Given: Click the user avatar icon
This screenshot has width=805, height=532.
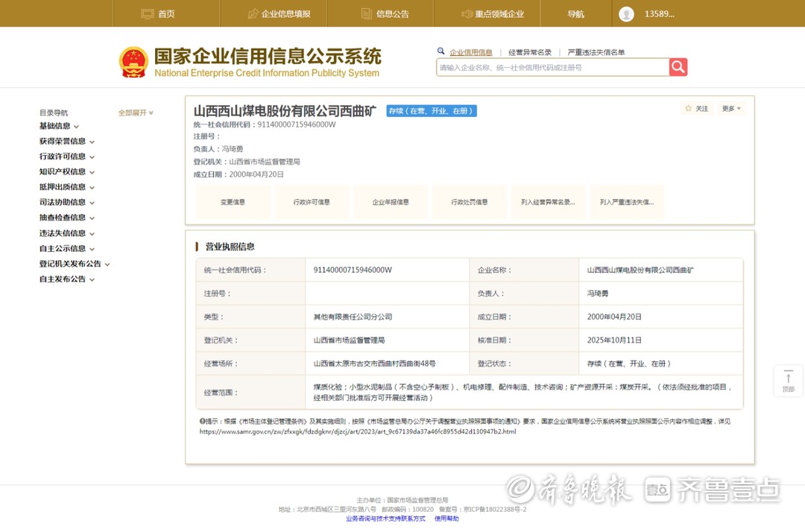Looking at the screenshot, I should pos(626,14).
